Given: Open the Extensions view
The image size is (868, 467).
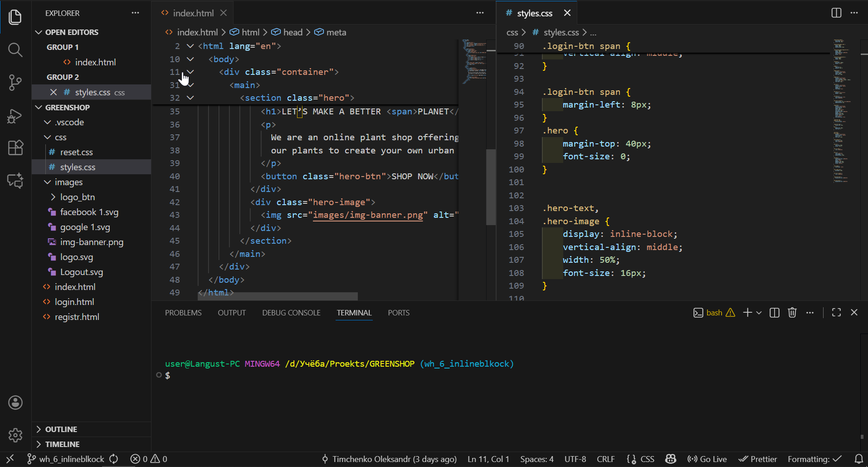Looking at the screenshot, I should click(15, 148).
